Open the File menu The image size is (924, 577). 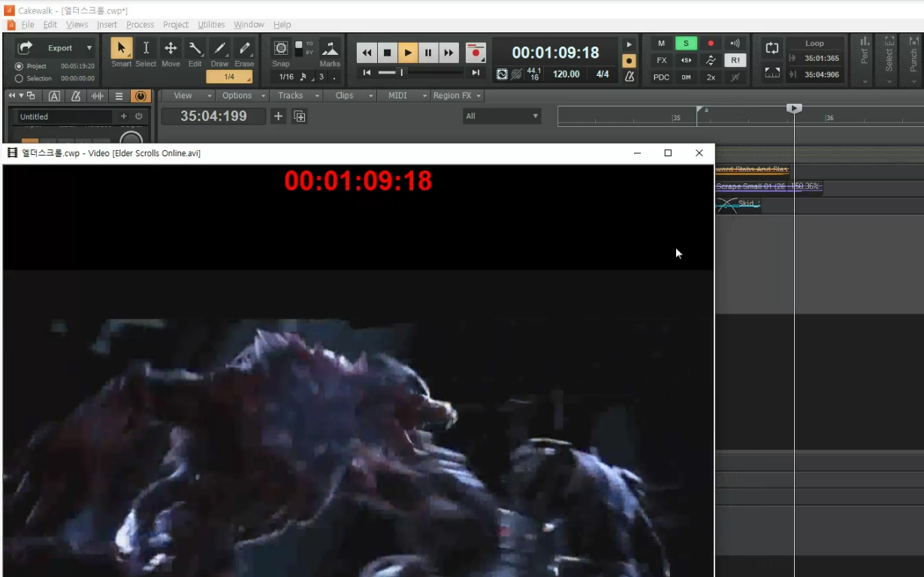[28, 25]
